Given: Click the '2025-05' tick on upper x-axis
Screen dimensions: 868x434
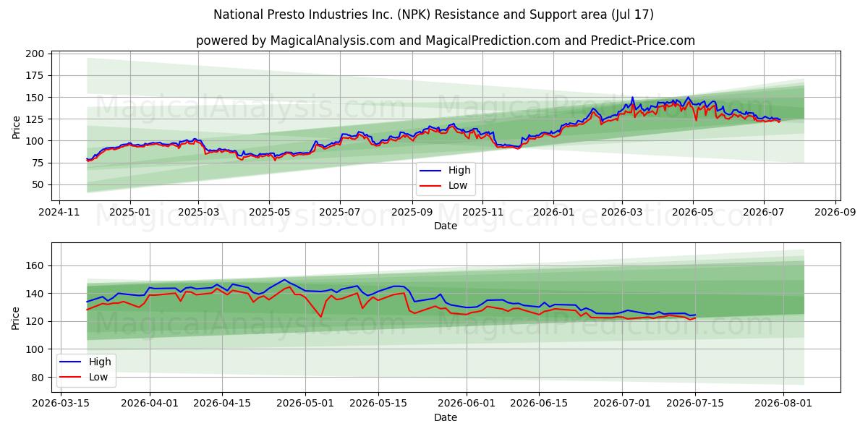Looking at the screenshot, I should (x=269, y=213).
